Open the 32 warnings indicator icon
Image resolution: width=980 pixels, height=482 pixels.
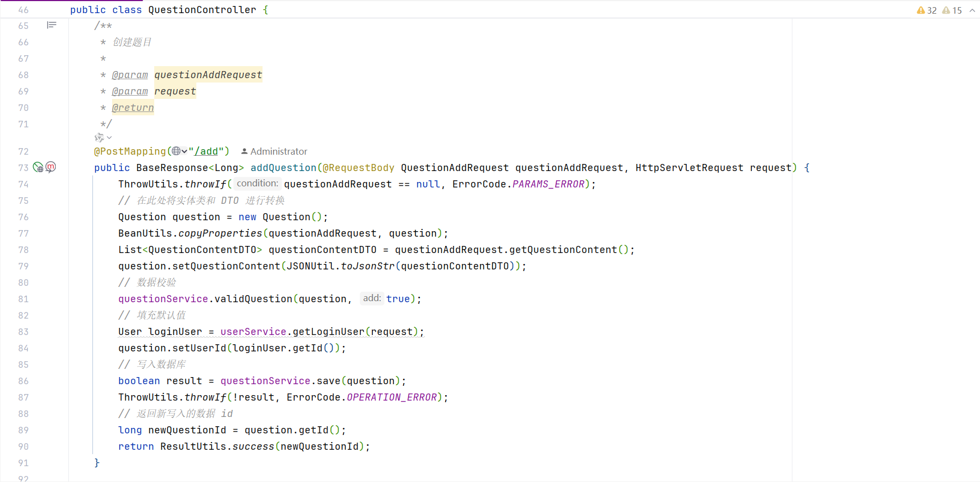(x=921, y=10)
